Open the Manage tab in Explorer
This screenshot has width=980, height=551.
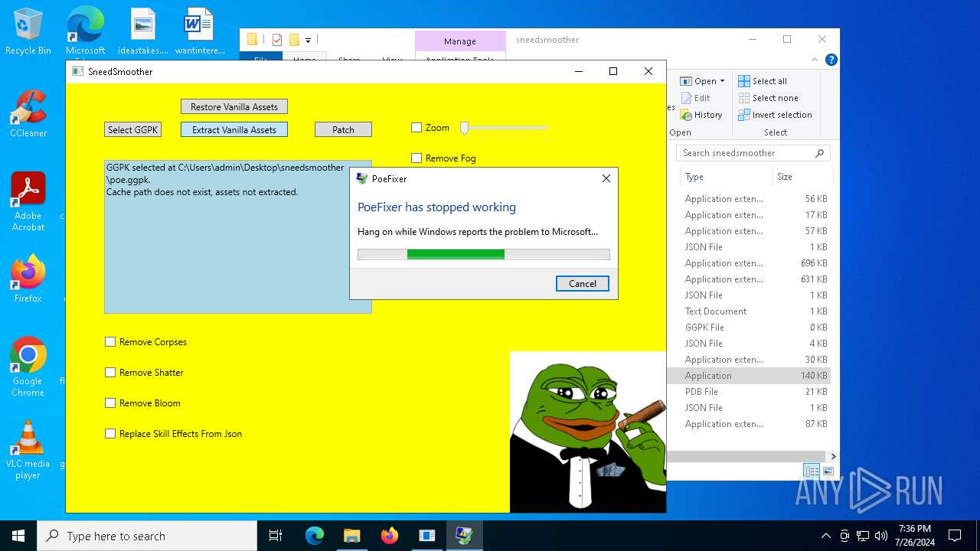(x=460, y=41)
